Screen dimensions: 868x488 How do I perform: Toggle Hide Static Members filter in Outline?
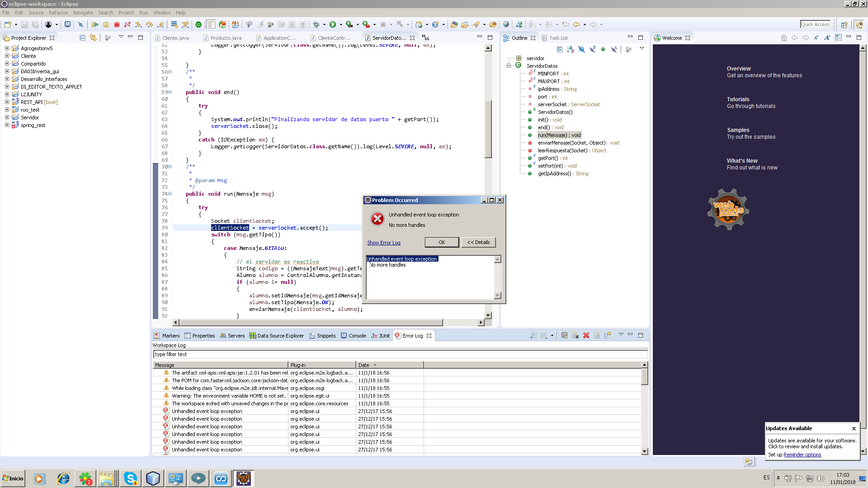592,50
